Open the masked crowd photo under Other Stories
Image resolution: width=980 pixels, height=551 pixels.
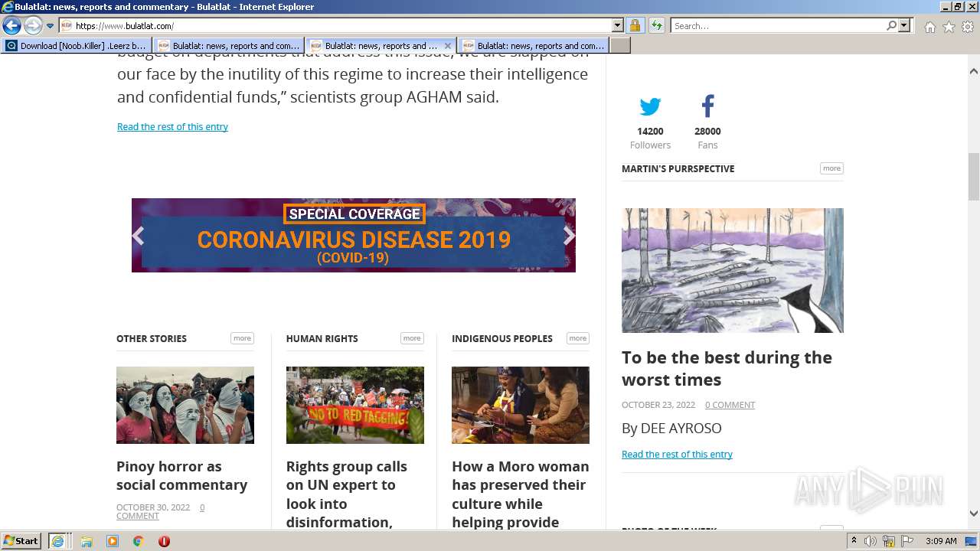[185, 405]
